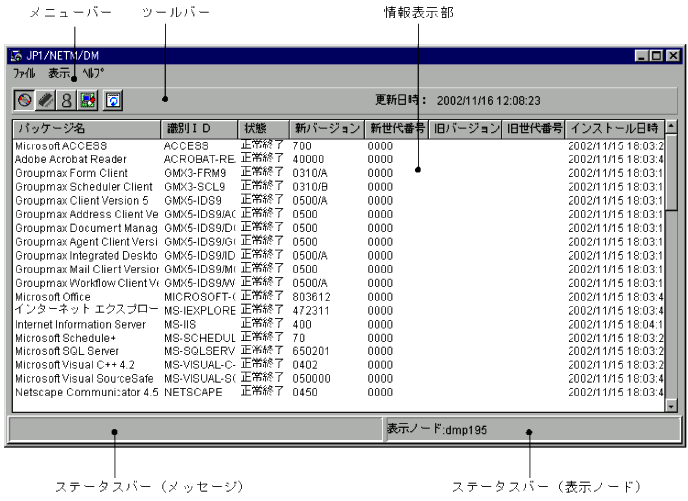Select the Groupmax Form Client row

[338, 173]
